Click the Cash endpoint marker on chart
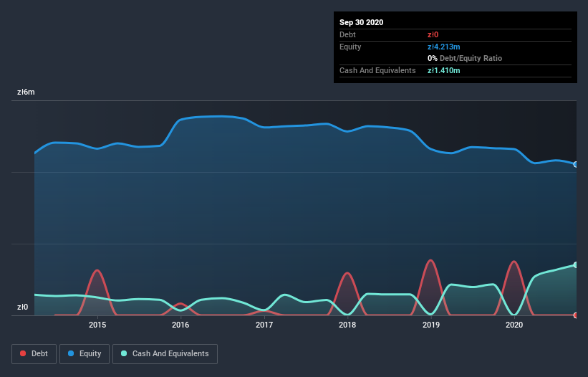 (x=576, y=265)
